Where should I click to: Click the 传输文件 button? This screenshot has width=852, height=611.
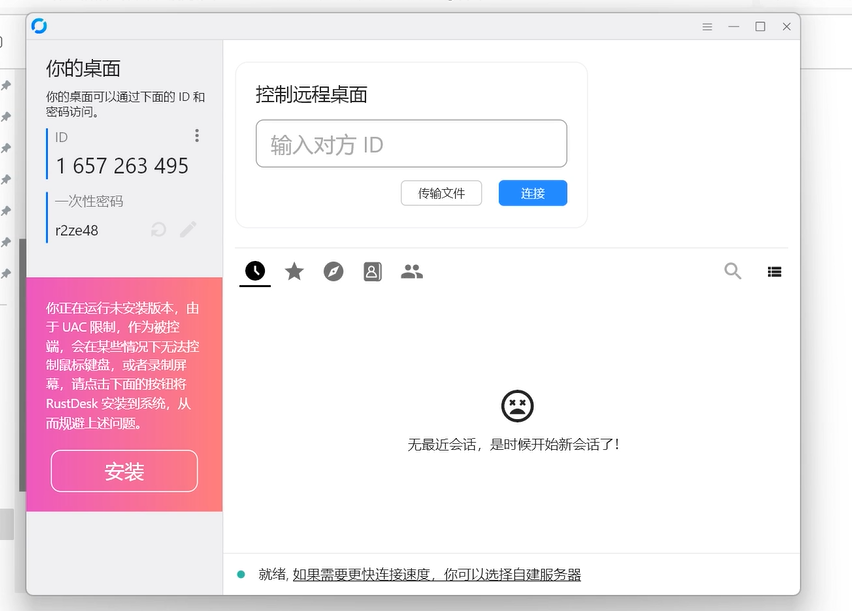441,193
